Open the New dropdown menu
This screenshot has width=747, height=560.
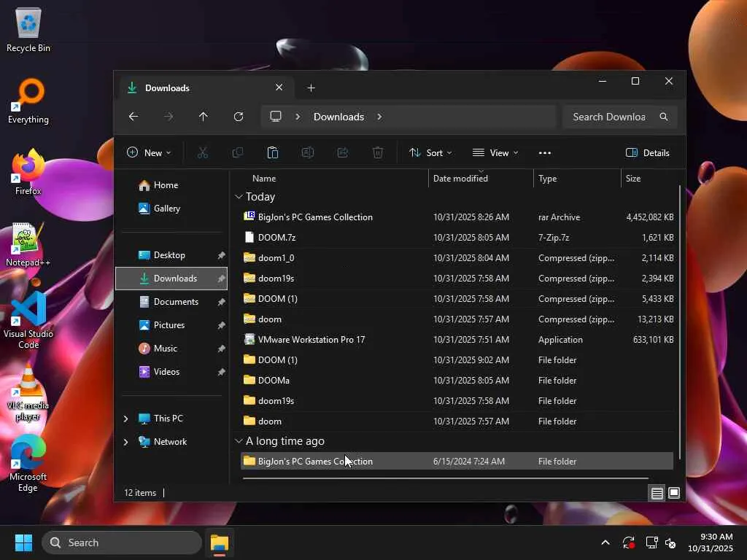click(149, 153)
